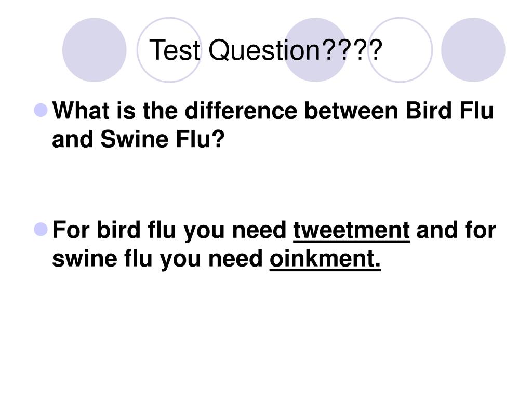Click the word 'between' in the question
Viewport: 532px width, 399px height.
(351, 110)
